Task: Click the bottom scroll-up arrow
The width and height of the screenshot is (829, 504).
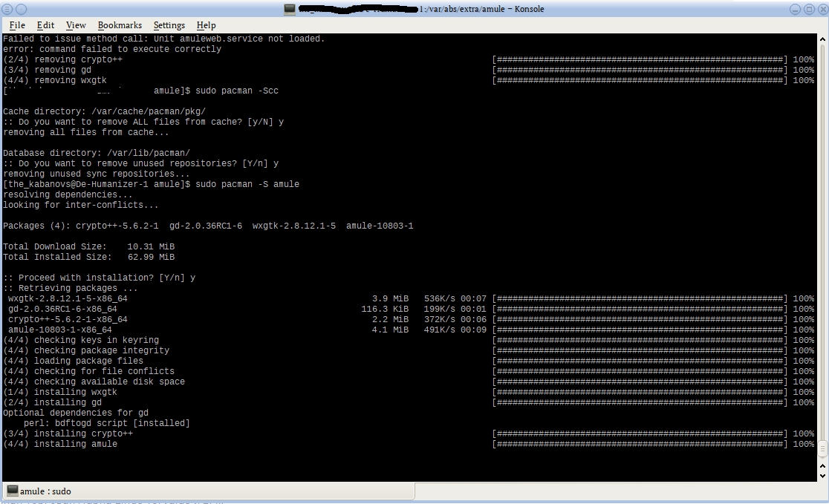Action: point(822,465)
